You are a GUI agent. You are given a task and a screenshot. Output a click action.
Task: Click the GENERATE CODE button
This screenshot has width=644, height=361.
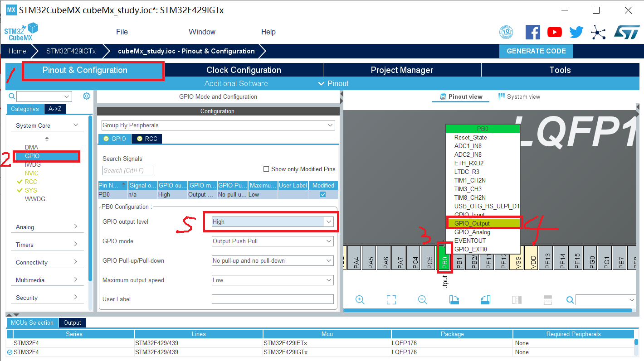536,51
